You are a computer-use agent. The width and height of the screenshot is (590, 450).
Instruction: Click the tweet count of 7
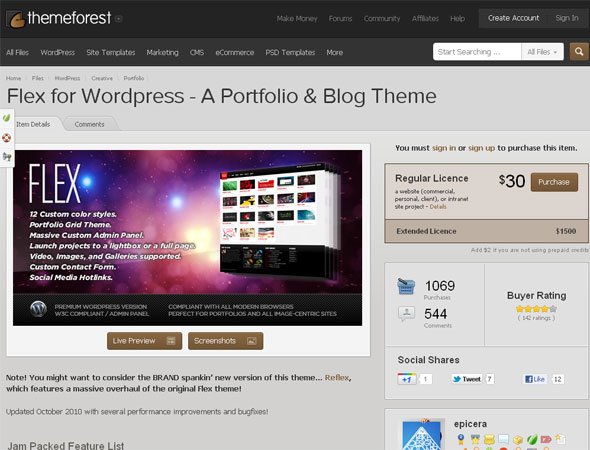pos(489,379)
